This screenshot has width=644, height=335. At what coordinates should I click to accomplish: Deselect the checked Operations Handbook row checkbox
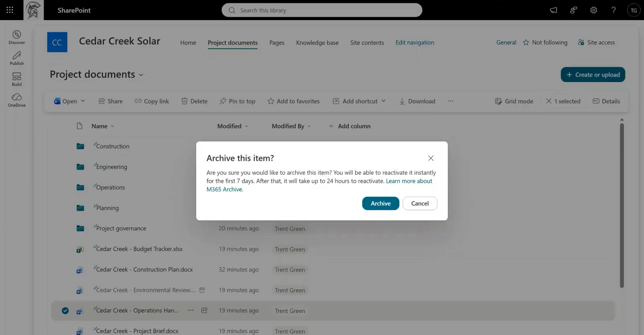coord(65,311)
